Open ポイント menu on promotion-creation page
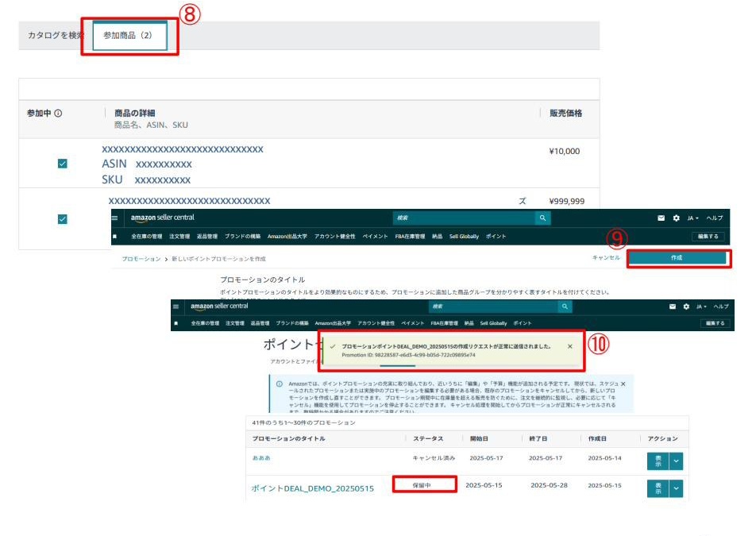The width and height of the screenshot is (756, 536). (496, 236)
